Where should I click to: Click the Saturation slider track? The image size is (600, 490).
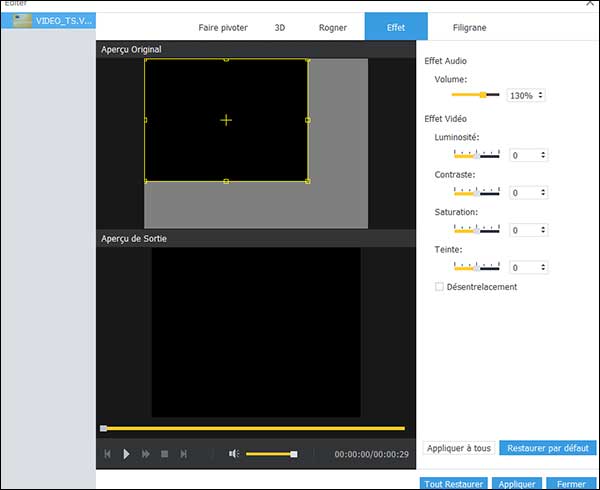coord(476,230)
